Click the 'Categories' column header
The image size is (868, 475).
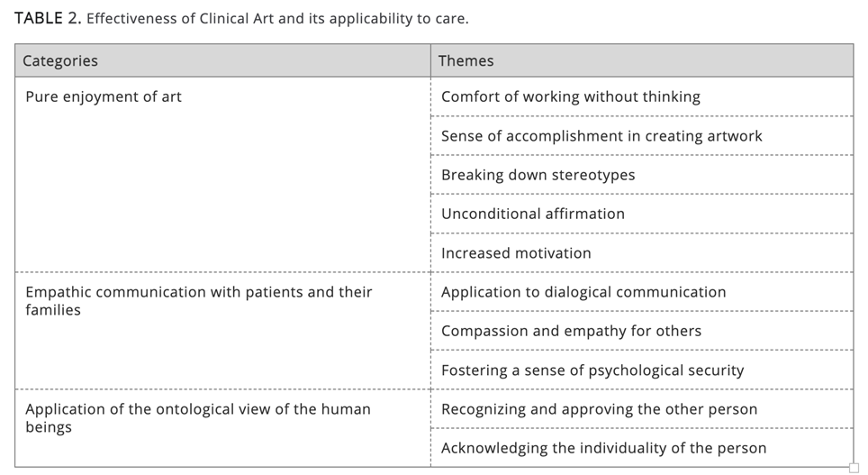[60, 61]
